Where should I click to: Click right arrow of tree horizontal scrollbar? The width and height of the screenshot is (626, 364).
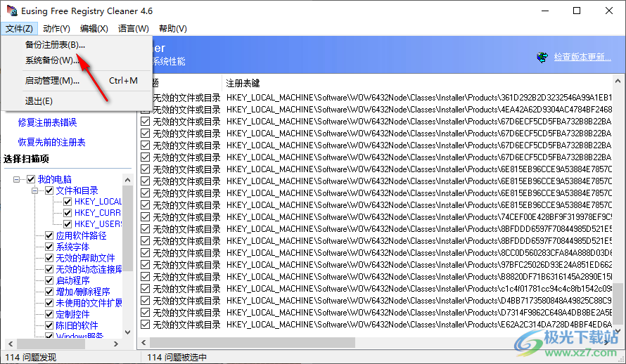(x=116, y=344)
